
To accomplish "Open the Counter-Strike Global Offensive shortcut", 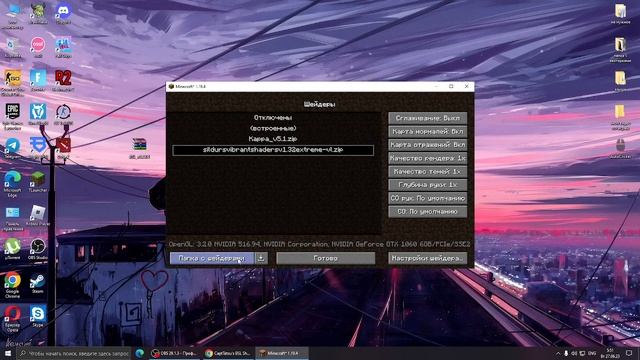I will coord(13,83).
